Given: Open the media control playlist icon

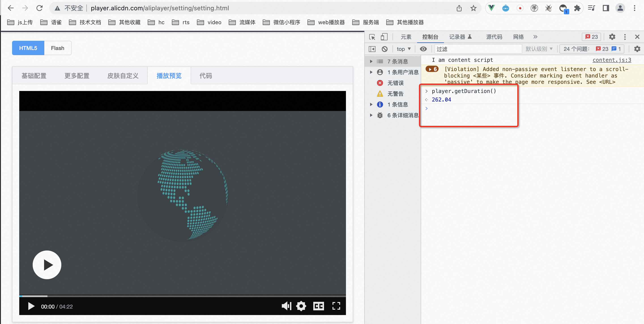Looking at the screenshot, I should coord(591,8).
